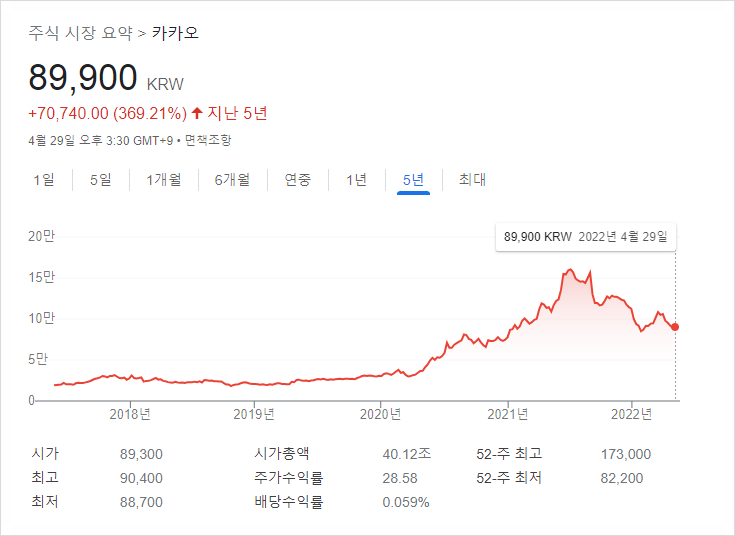This screenshot has width=735, height=536.
Task: Click the 52-주 최저 value 82,200
Action: pos(622,478)
